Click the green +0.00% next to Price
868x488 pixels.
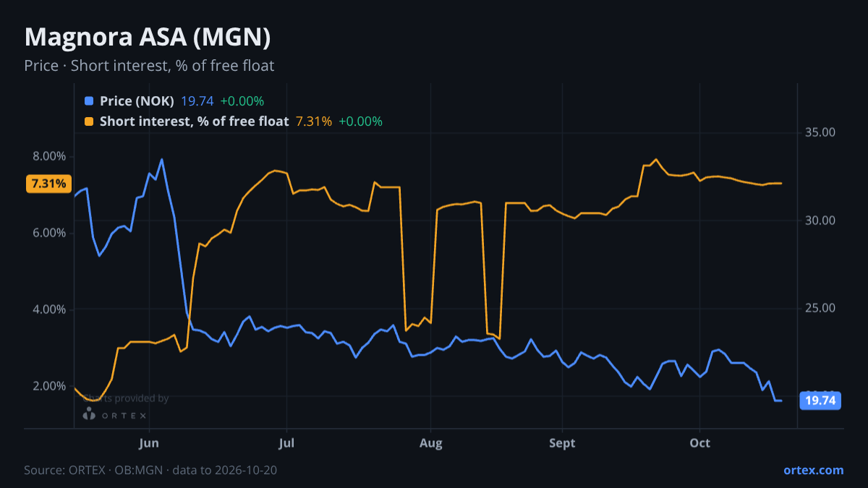(x=242, y=101)
